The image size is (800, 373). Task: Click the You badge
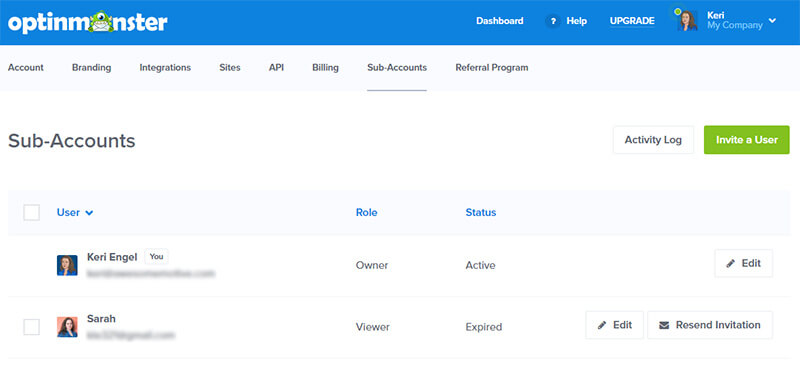click(x=156, y=257)
